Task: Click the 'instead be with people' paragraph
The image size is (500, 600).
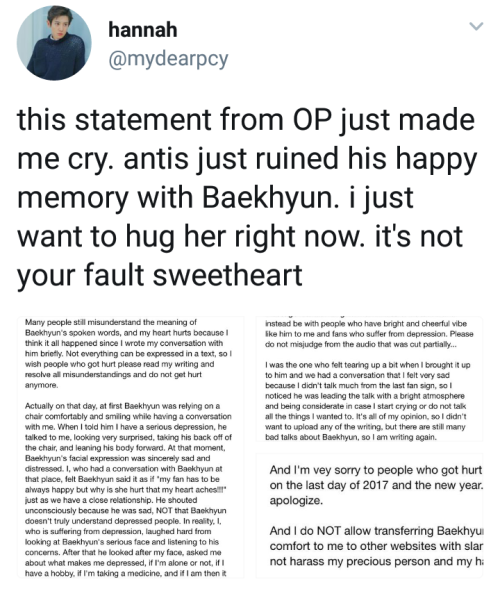Action: 369,334
